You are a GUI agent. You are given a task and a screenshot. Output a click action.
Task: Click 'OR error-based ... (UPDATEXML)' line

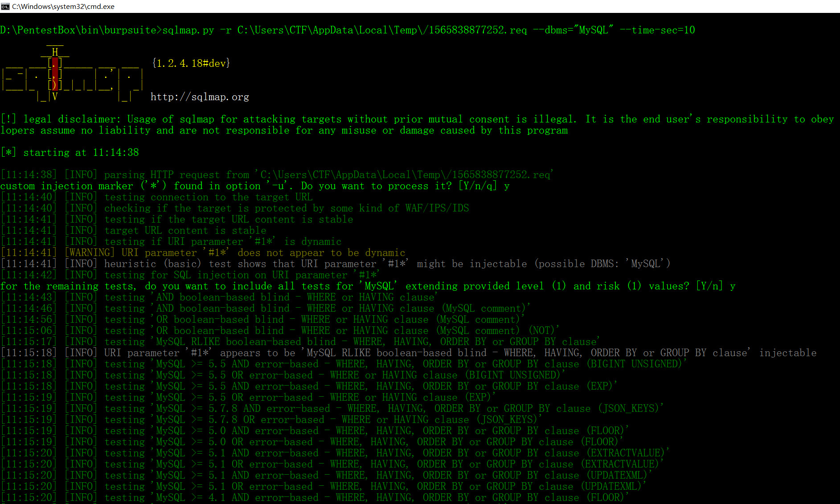tap(324, 487)
